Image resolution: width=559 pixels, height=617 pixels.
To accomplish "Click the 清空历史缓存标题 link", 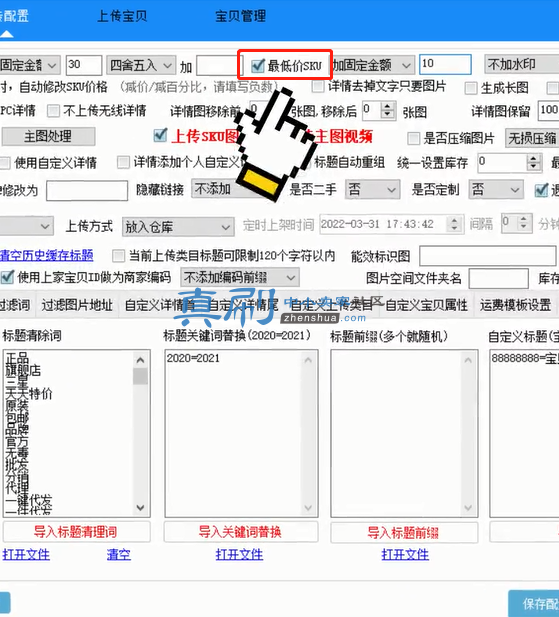I will [46, 255].
